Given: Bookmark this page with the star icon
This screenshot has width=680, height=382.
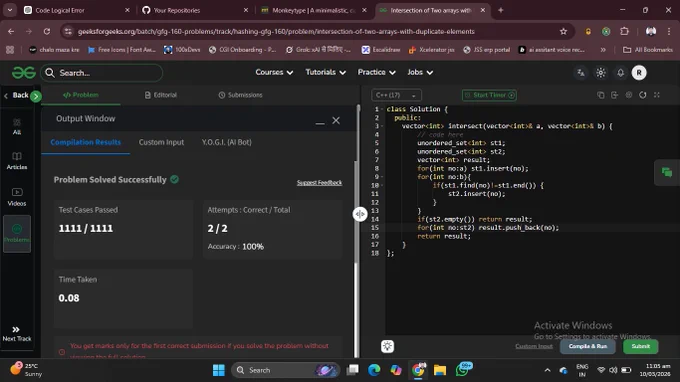Looking at the screenshot, I should 563,31.
